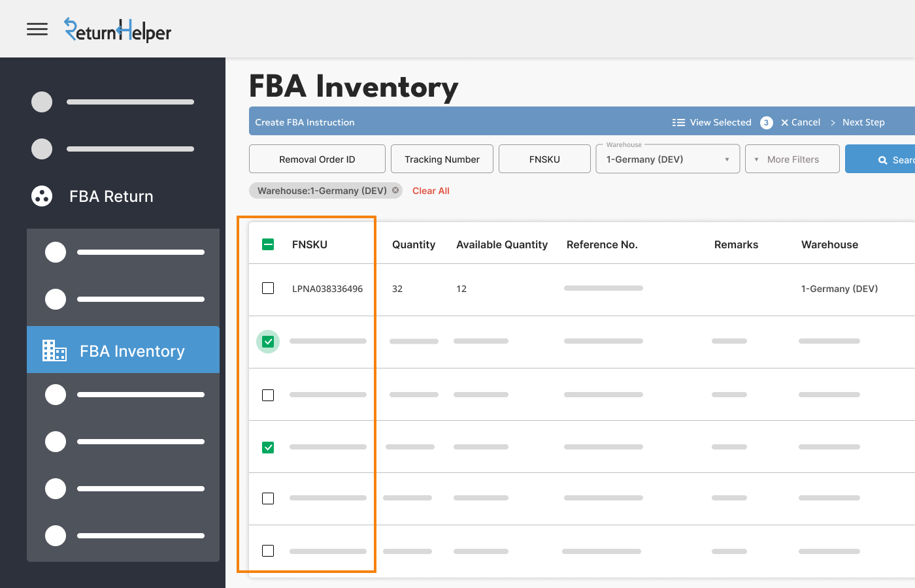Screen dimensions: 915x588
Task: Uncheck the highlighted second row checkbox
Action: (x=268, y=342)
